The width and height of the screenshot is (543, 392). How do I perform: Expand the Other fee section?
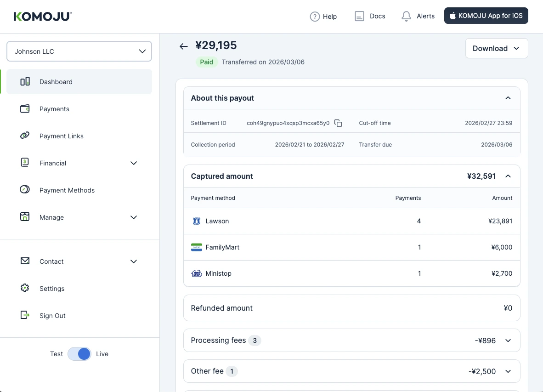coord(508,371)
